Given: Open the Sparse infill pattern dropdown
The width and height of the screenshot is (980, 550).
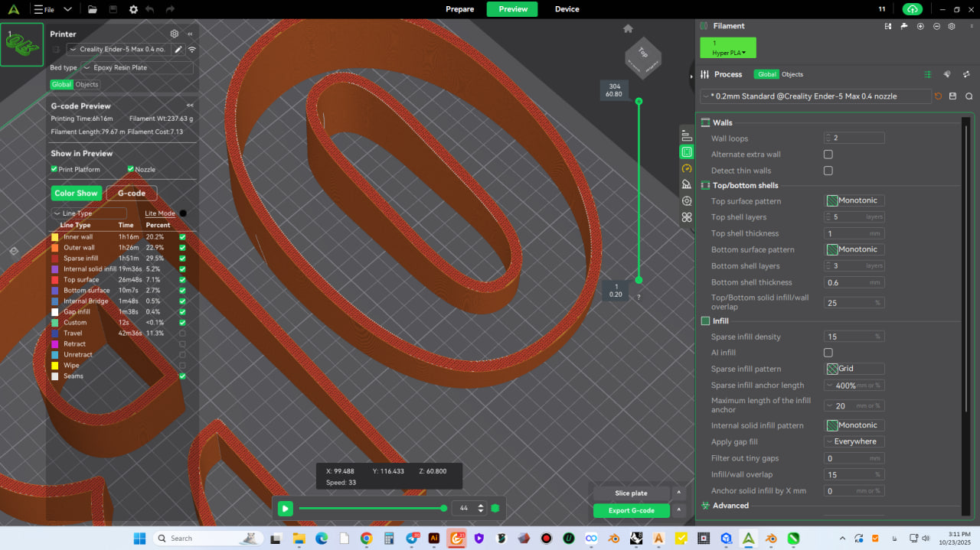Looking at the screenshot, I should tap(854, 369).
